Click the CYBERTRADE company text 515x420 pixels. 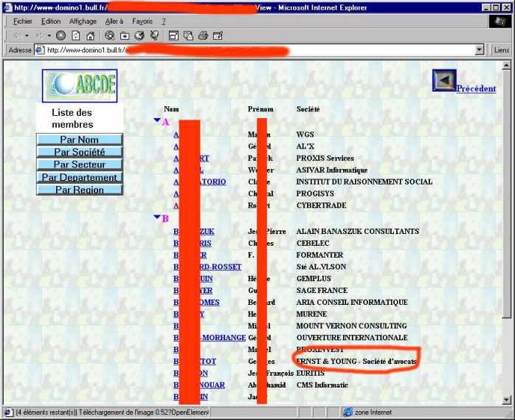pyautogui.click(x=321, y=205)
